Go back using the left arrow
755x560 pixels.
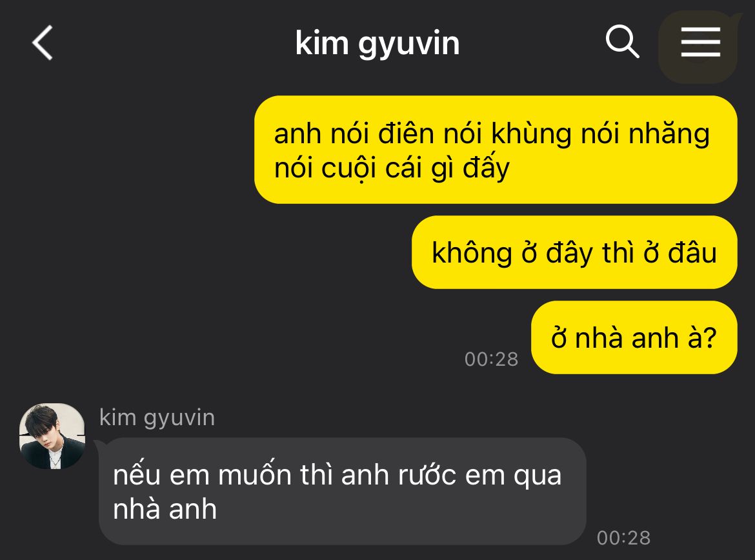coord(43,43)
